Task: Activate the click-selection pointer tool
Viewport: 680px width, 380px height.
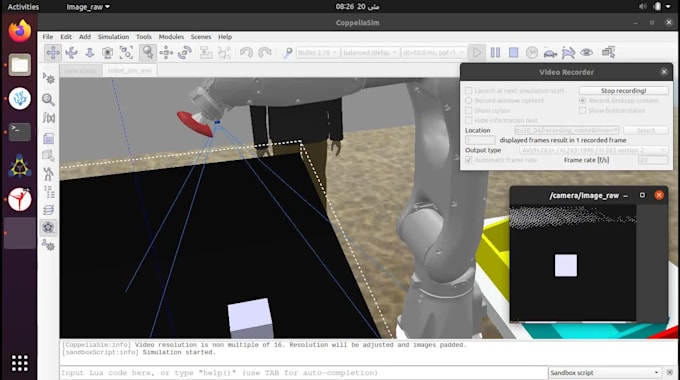Action: click(148, 52)
